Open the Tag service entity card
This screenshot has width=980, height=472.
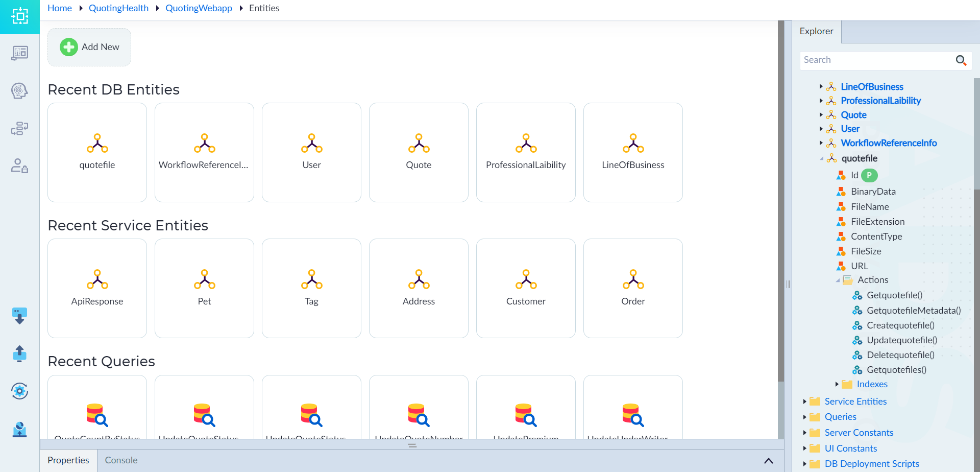(x=311, y=288)
